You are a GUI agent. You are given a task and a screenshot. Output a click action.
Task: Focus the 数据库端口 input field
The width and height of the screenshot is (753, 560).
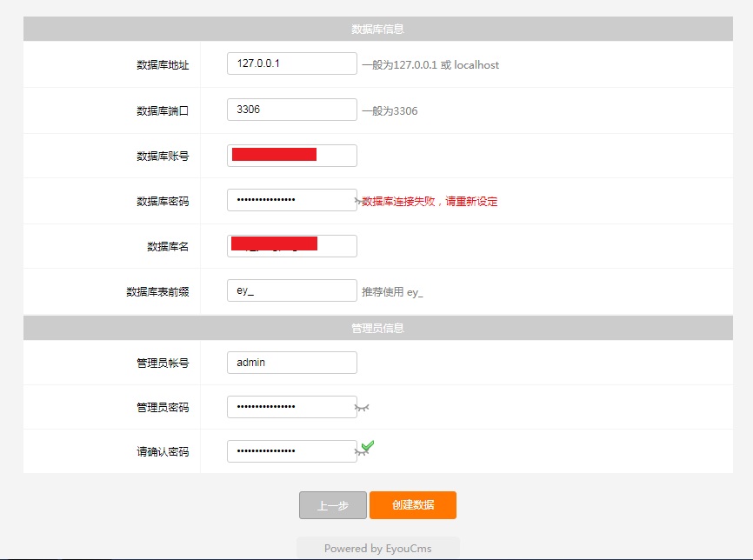(292, 110)
